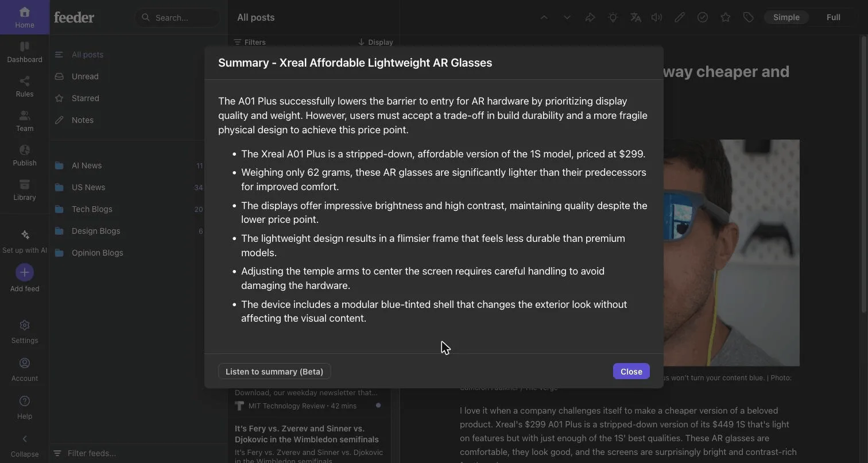Click the Filter feeds field

pyautogui.click(x=138, y=453)
